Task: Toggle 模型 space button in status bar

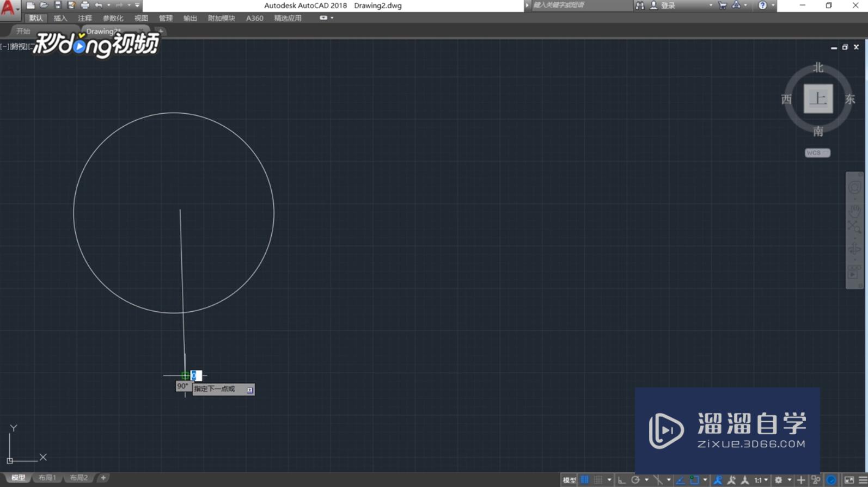Action: tap(570, 480)
